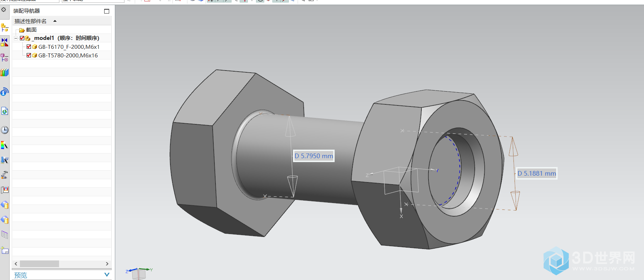Click the 截面 folder icon
The height and width of the screenshot is (280, 644).
coord(22,30)
